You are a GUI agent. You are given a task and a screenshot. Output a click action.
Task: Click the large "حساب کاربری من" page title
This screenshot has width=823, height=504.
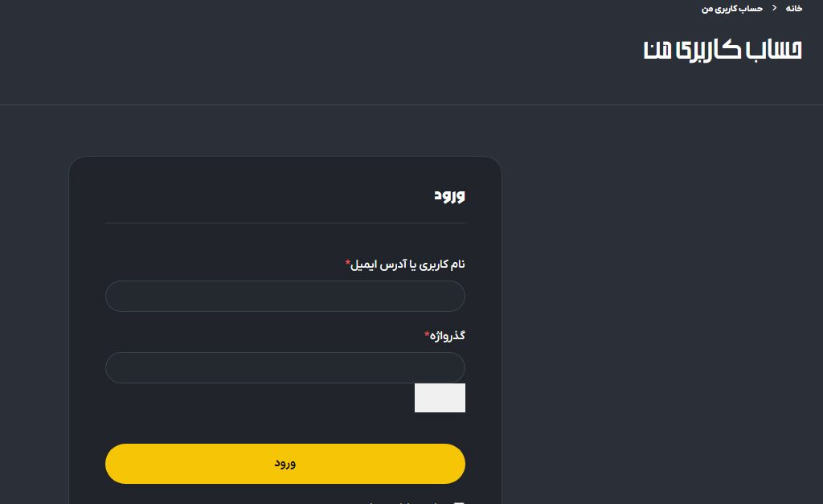point(723,50)
